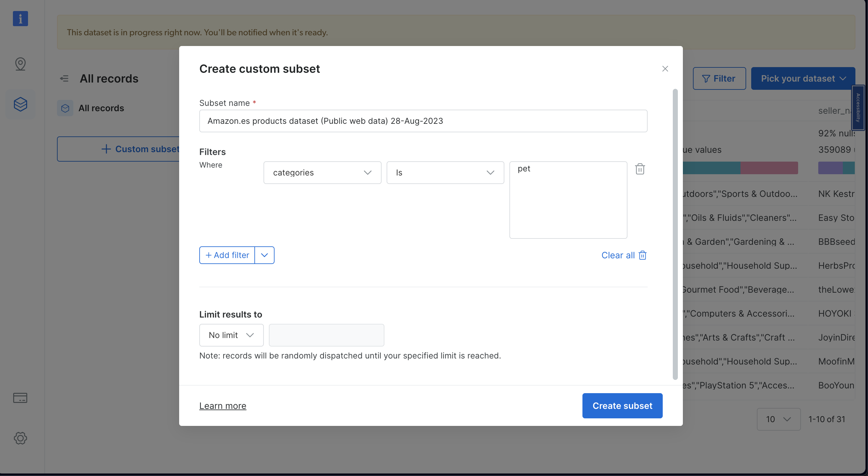Click the info icon in the sidebar
868x476 pixels.
tap(20, 19)
